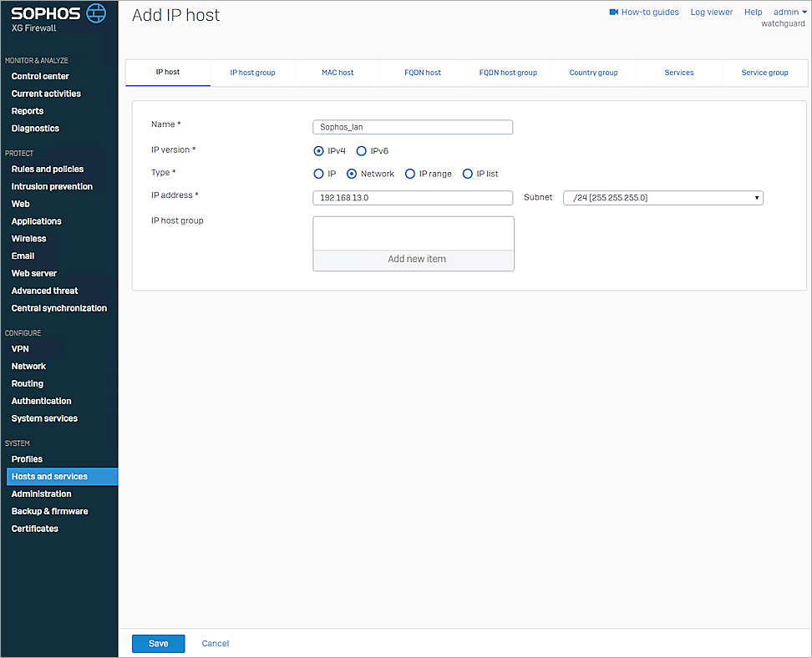Choose the IP range type
This screenshot has height=658, width=812.
click(x=410, y=173)
